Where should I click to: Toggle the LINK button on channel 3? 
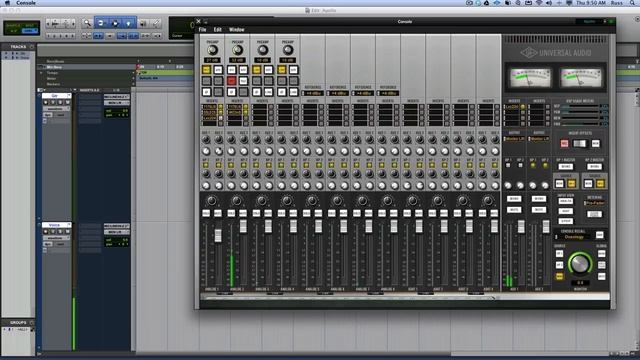(x=269, y=92)
